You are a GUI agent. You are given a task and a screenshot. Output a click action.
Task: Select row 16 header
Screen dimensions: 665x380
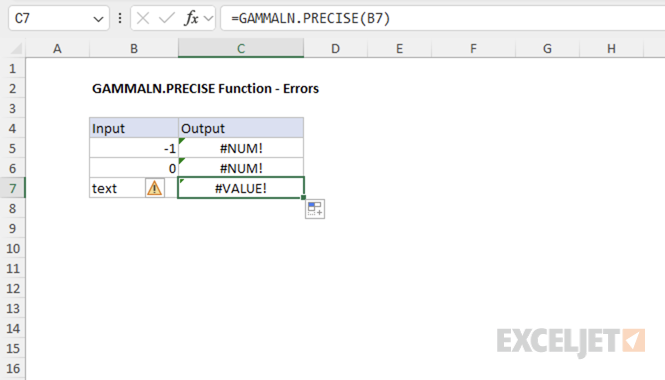pyautogui.click(x=13, y=368)
